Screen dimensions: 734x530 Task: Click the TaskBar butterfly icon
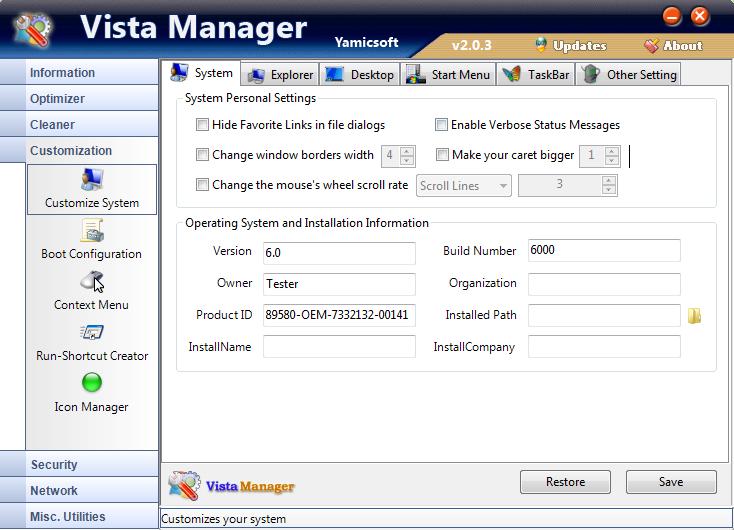[511, 74]
